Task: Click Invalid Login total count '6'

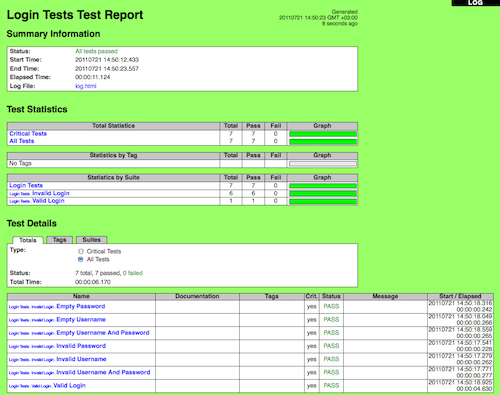Action: (231, 193)
